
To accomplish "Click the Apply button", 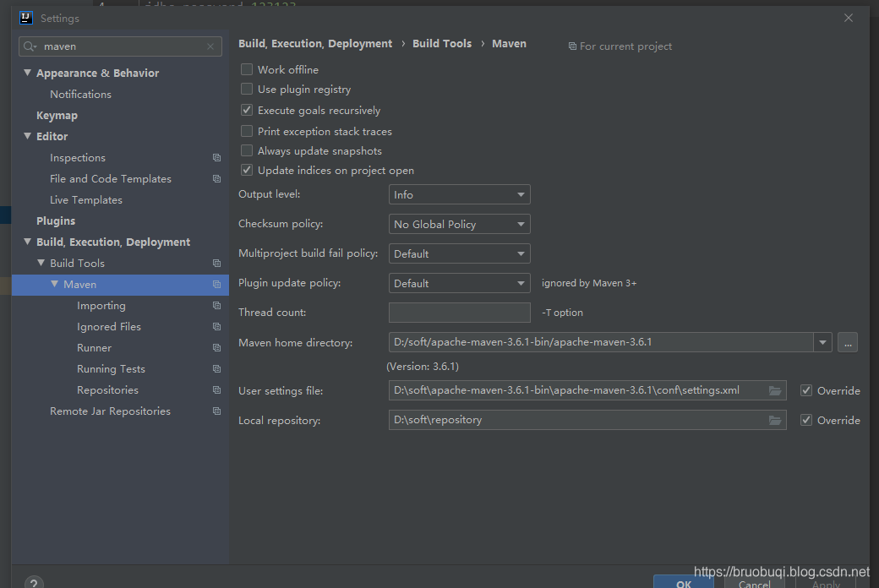I will click(826, 584).
